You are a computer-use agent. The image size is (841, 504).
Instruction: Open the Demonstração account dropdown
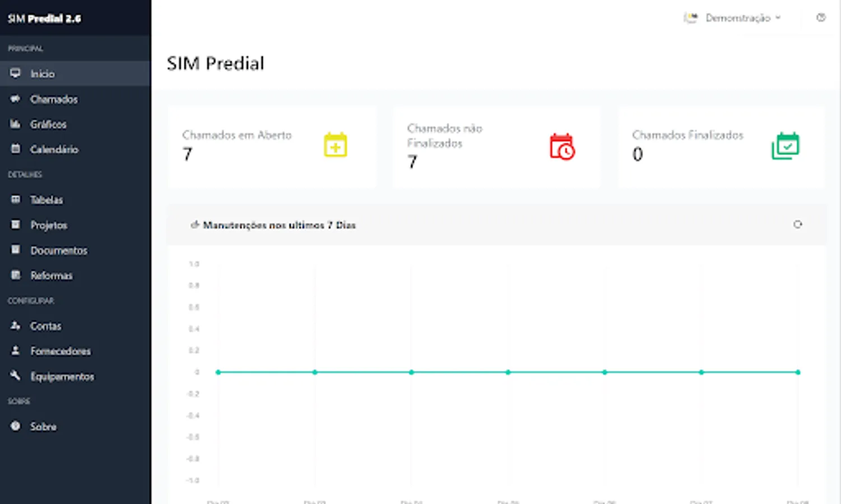click(x=732, y=18)
